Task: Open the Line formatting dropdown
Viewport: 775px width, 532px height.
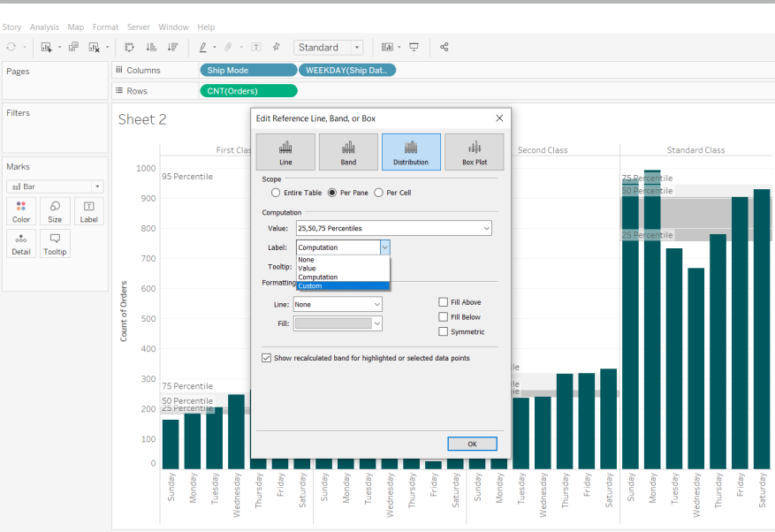Action: point(338,305)
